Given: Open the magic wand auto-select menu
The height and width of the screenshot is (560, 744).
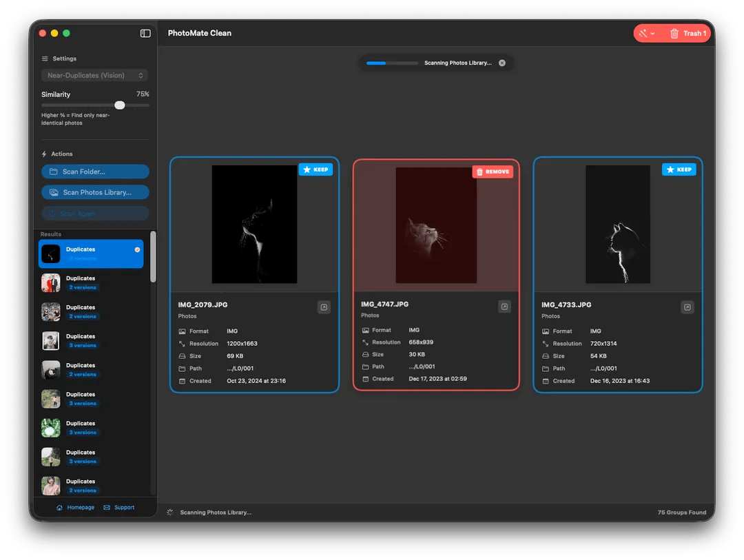Looking at the screenshot, I should click(x=645, y=33).
